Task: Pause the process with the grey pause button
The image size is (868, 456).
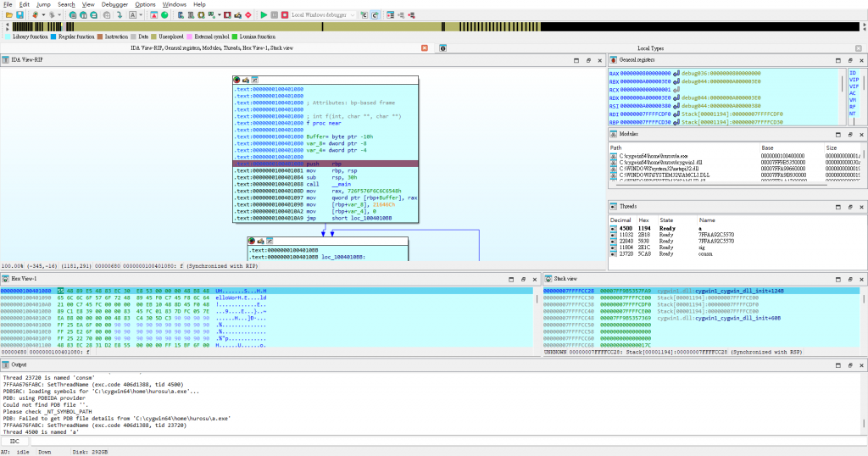Action: pyautogui.click(x=274, y=15)
